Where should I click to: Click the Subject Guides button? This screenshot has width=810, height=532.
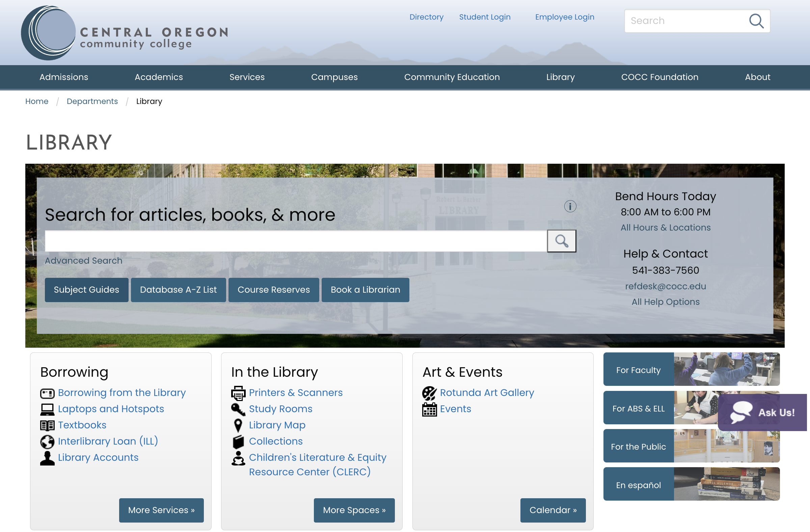point(87,290)
